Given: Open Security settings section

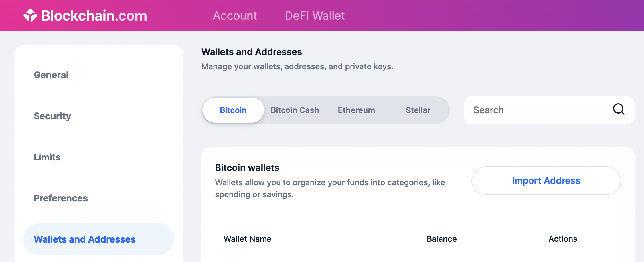Looking at the screenshot, I should 52,116.
